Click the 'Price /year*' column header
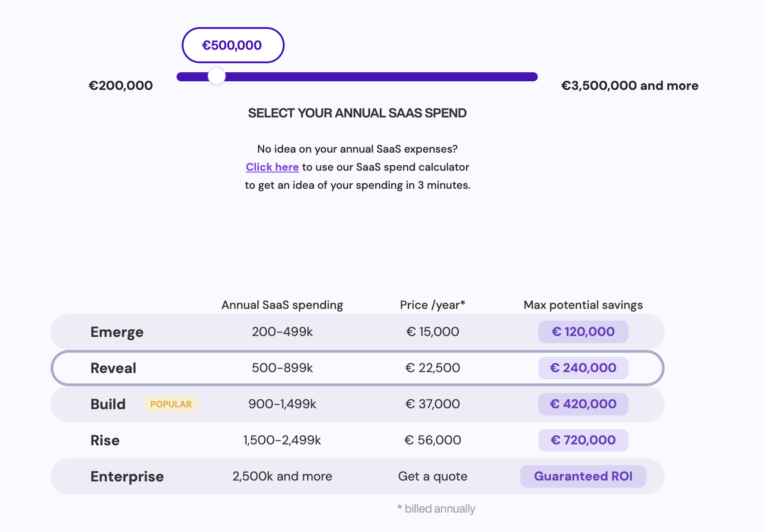 [433, 305]
